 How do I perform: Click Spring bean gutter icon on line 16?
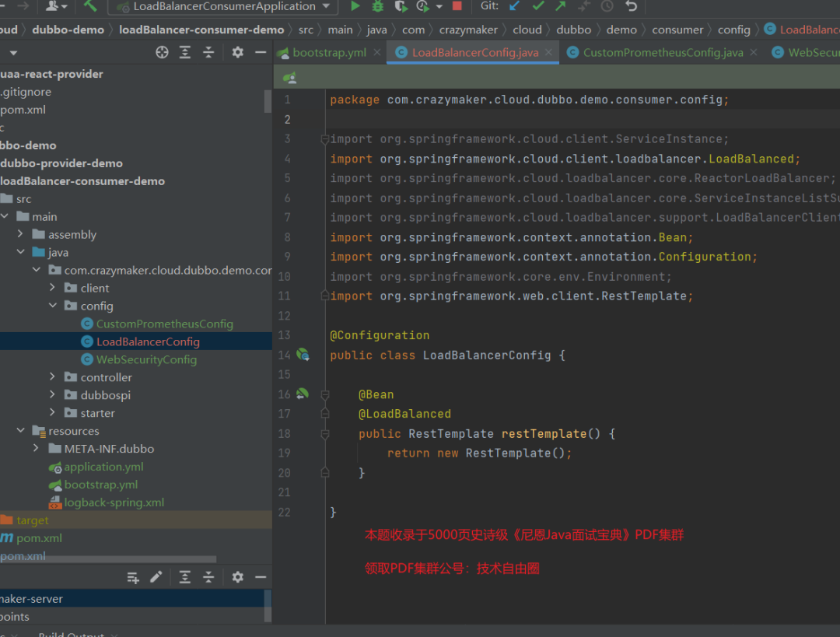tap(303, 394)
